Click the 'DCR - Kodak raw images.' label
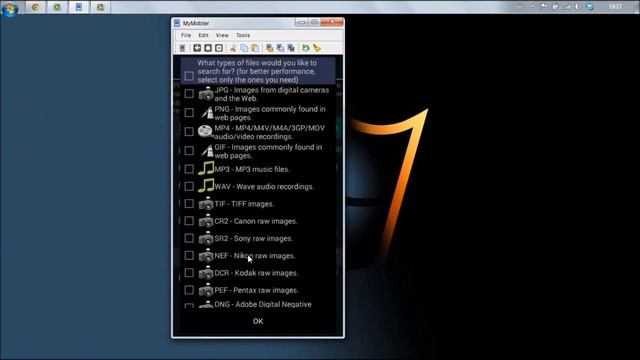 [256, 273]
